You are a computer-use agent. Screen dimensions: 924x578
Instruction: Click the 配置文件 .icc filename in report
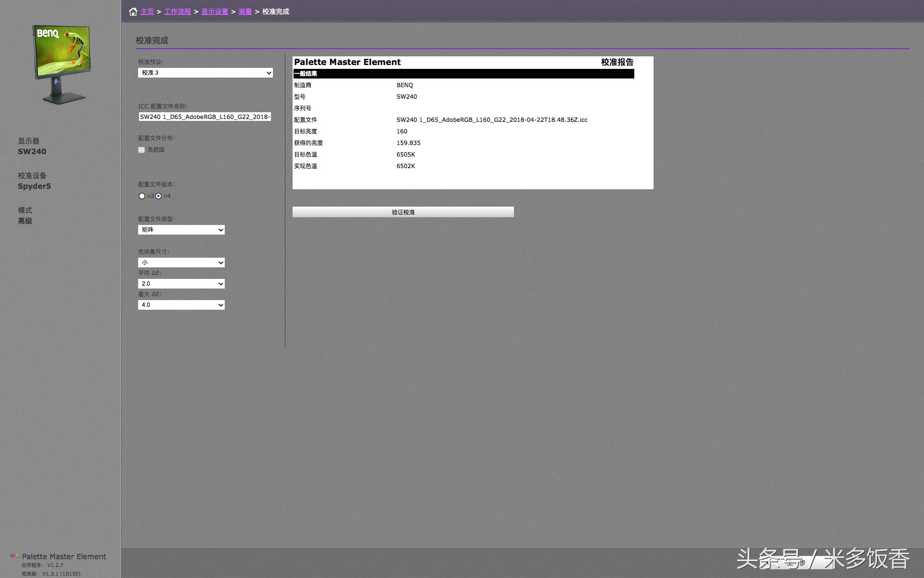pyautogui.click(x=492, y=120)
